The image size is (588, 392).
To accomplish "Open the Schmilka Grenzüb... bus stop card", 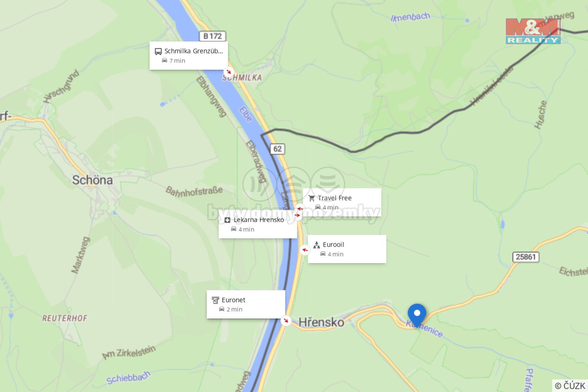I will pos(189,56).
